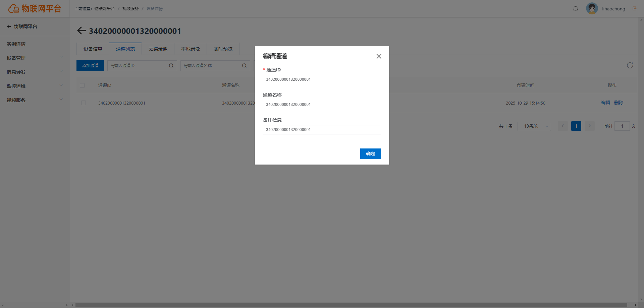Click search icon in channel name box

click(244, 66)
